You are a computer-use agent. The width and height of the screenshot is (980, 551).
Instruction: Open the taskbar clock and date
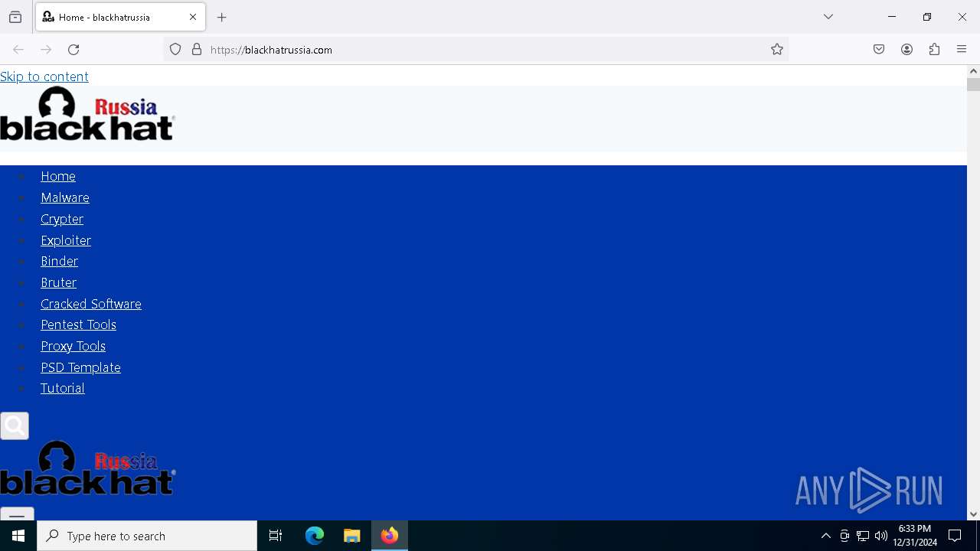pyautogui.click(x=915, y=536)
